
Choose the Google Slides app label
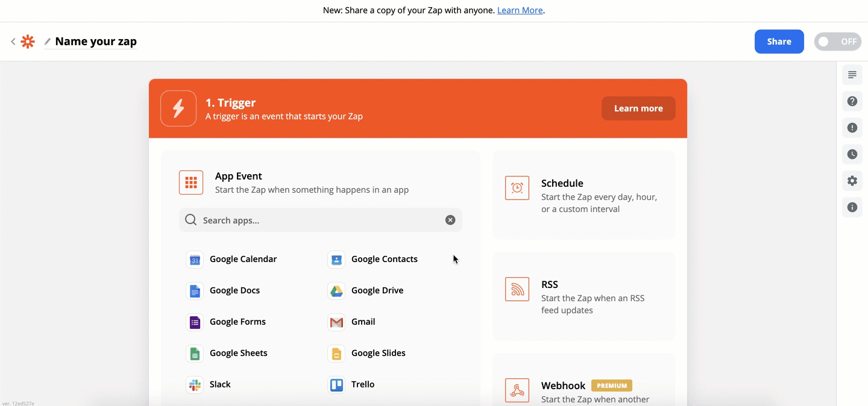pyautogui.click(x=378, y=353)
